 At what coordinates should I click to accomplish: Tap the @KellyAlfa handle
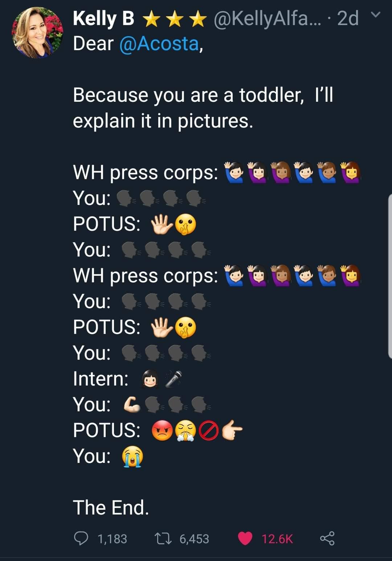[x=261, y=18]
